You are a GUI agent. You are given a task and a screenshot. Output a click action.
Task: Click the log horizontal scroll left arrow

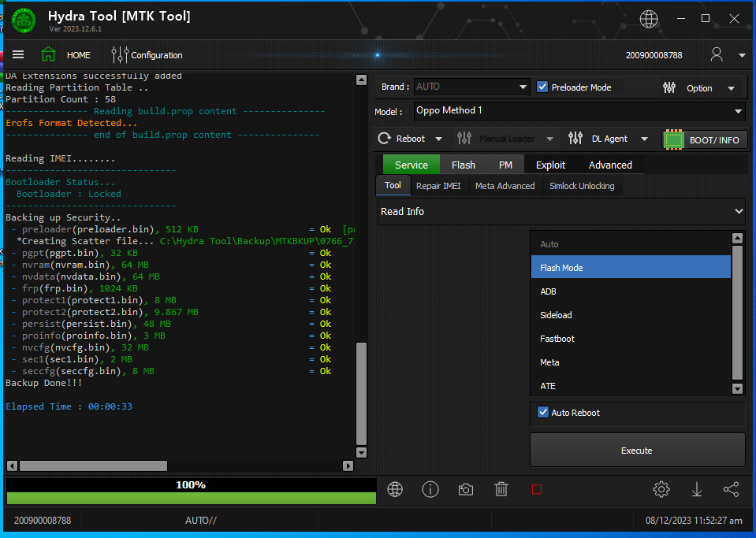(12, 466)
